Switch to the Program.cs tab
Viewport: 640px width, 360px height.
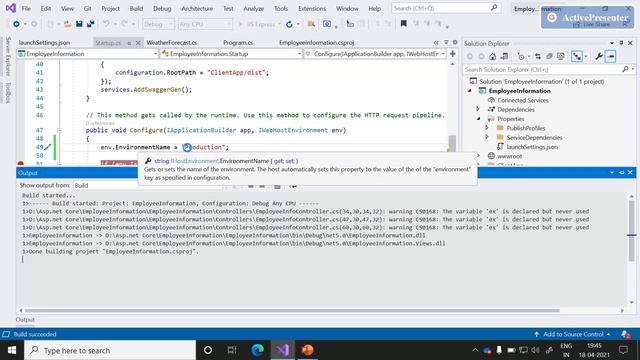pyautogui.click(x=238, y=42)
